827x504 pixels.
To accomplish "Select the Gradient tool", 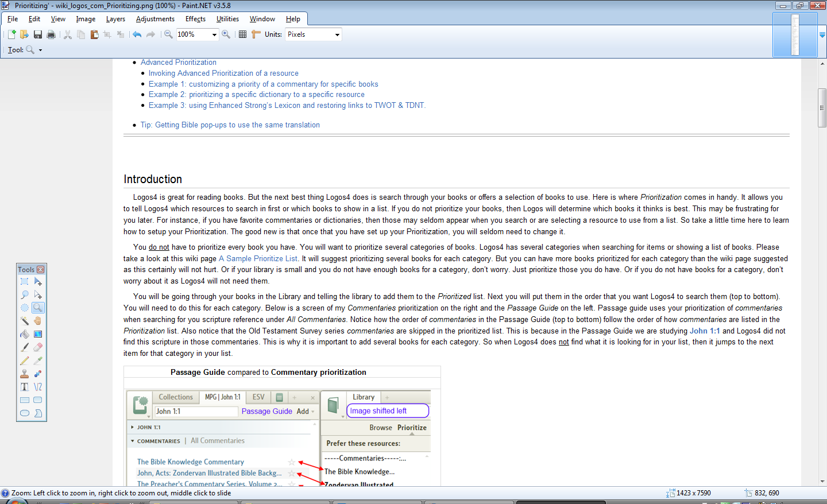I will (x=38, y=334).
